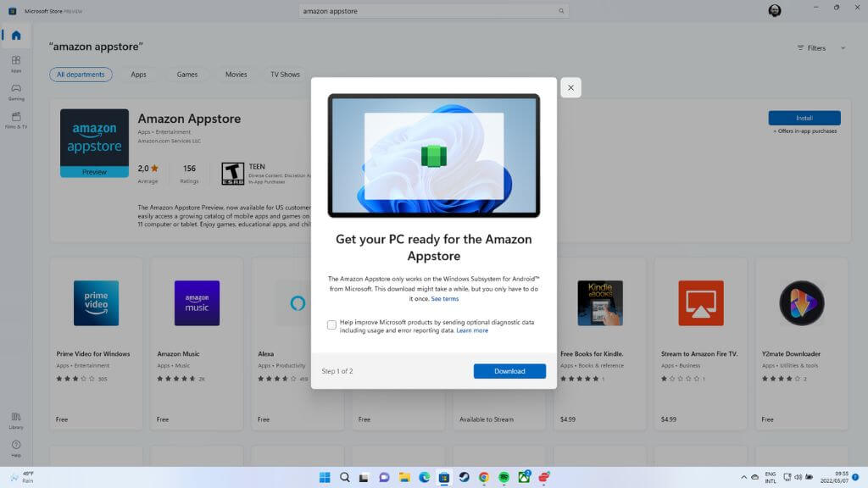Open Spotify from the taskbar
The height and width of the screenshot is (488, 868).
pyautogui.click(x=504, y=477)
